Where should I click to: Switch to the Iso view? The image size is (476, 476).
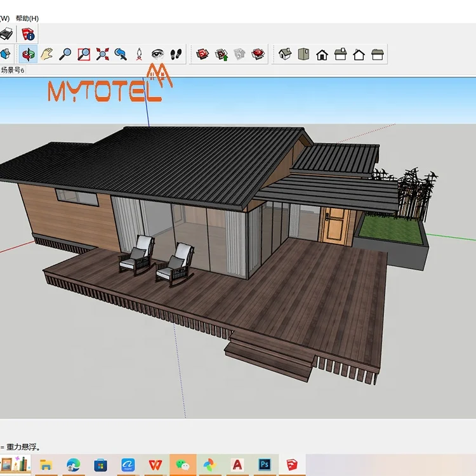[285, 54]
